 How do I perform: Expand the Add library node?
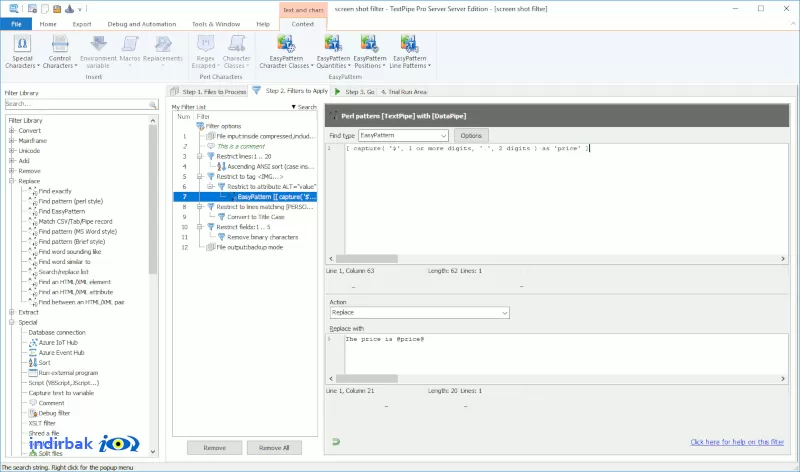(x=12, y=161)
